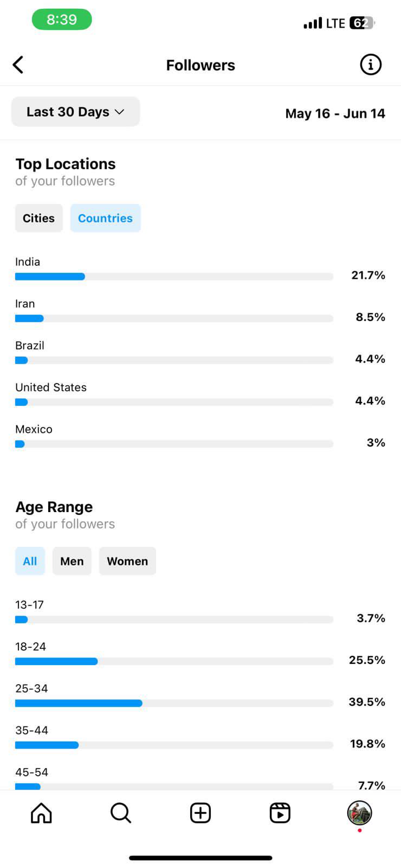401x868 pixels.
Task: Select the Countries filter chip
Action: point(105,218)
